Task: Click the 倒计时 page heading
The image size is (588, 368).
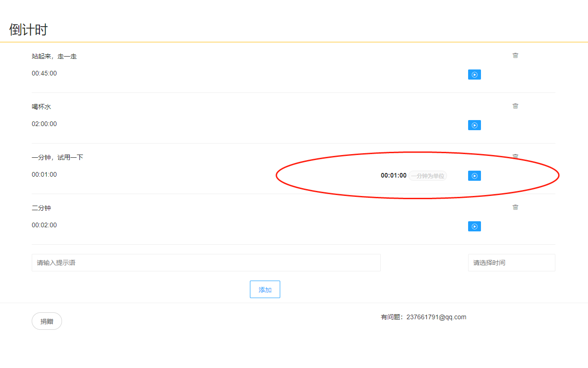Action: 28,30
